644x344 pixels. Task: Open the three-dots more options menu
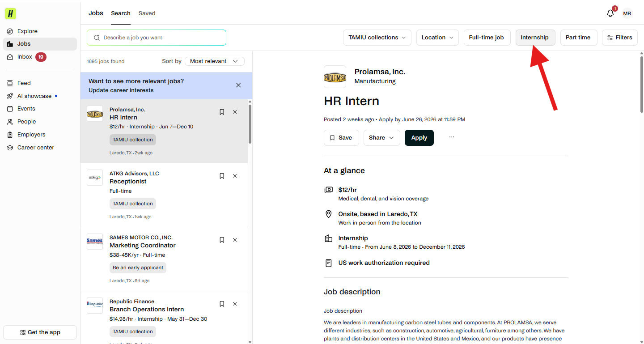452,137
